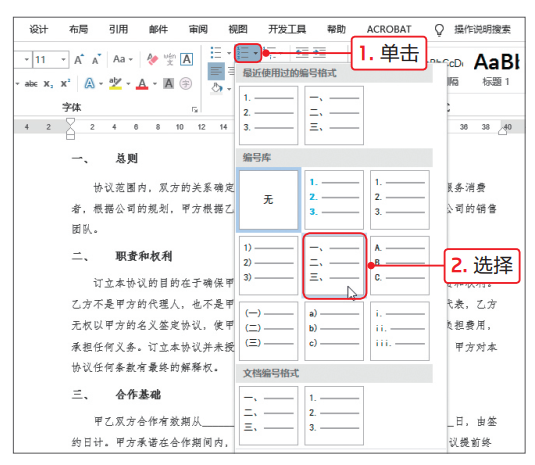Apply text effects with the blue A icon
This screenshot has height=465, width=535.
coord(89,83)
